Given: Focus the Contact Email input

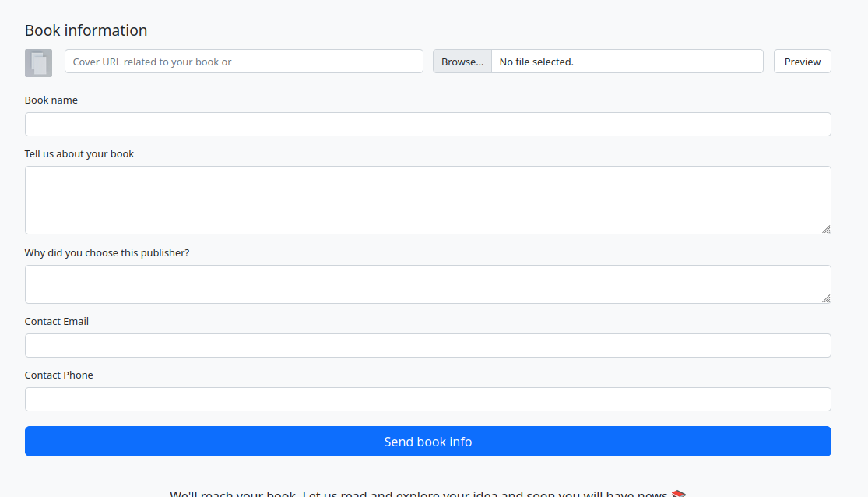Looking at the screenshot, I should [x=427, y=345].
